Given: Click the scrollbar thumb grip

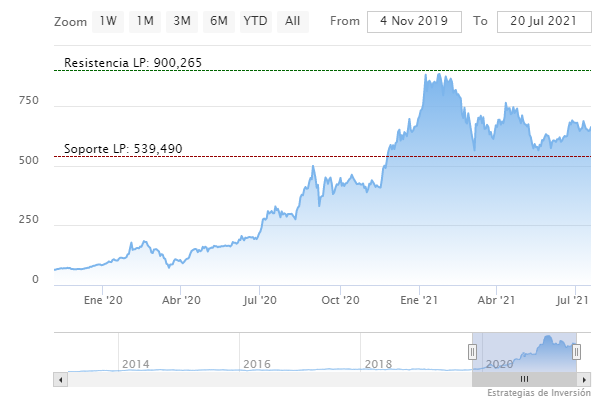Looking at the screenshot, I should click(x=523, y=380).
